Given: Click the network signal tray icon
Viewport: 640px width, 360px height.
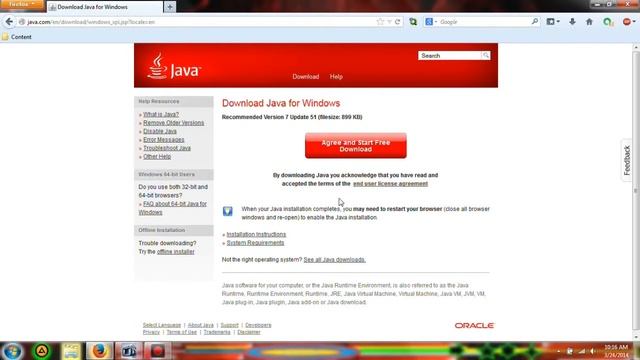Looking at the screenshot, I should (581, 351).
